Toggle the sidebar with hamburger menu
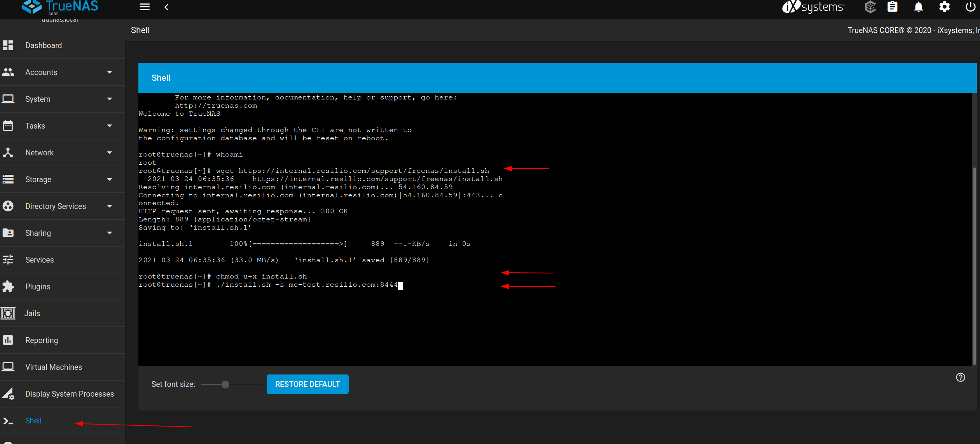This screenshot has width=980, height=444. 144,7
